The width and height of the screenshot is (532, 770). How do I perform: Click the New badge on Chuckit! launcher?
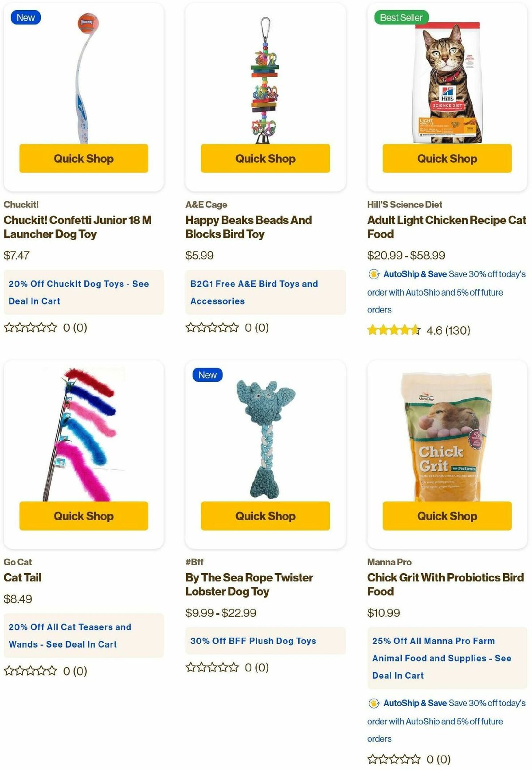pyautogui.click(x=26, y=18)
